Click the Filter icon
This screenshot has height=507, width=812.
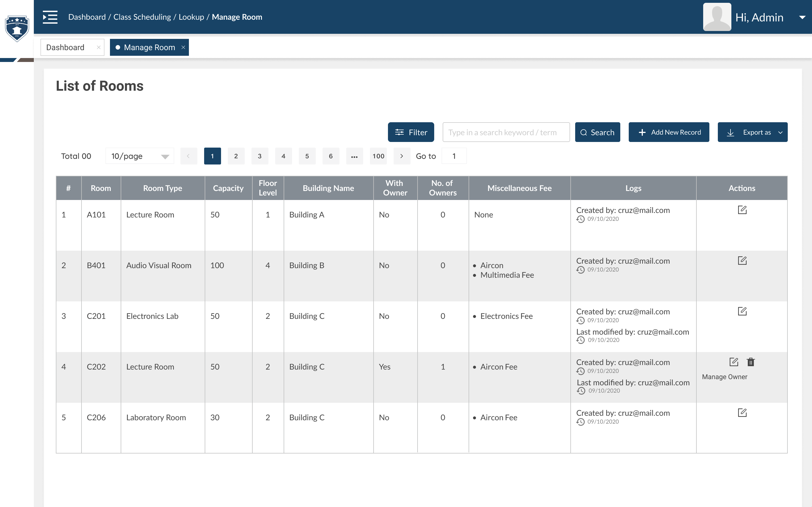[400, 132]
